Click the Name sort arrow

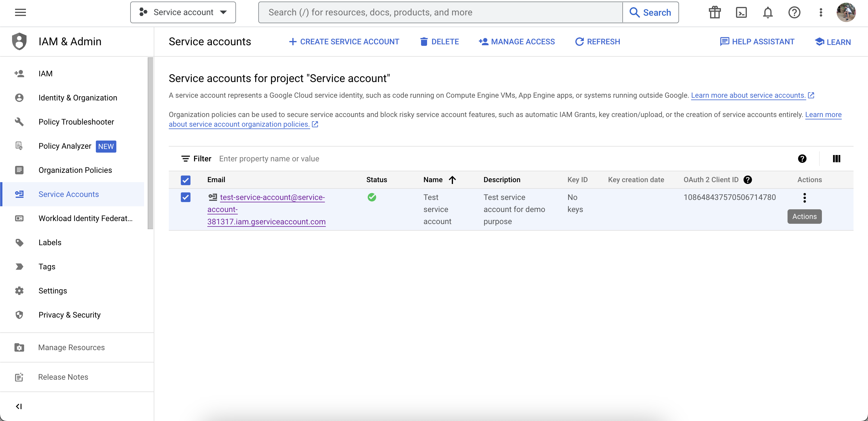pyautogui.click(x=452, y=180)
